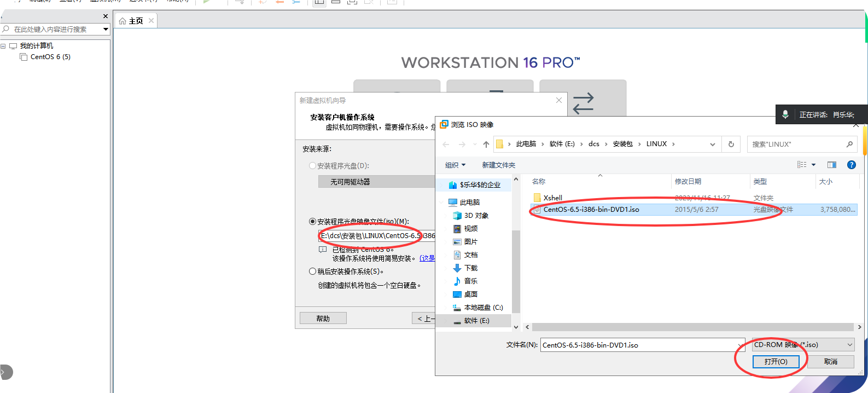The image size is (868, 393).
Task: Click the horizontal scrollbar in the file list
Action: pos(692,327)
